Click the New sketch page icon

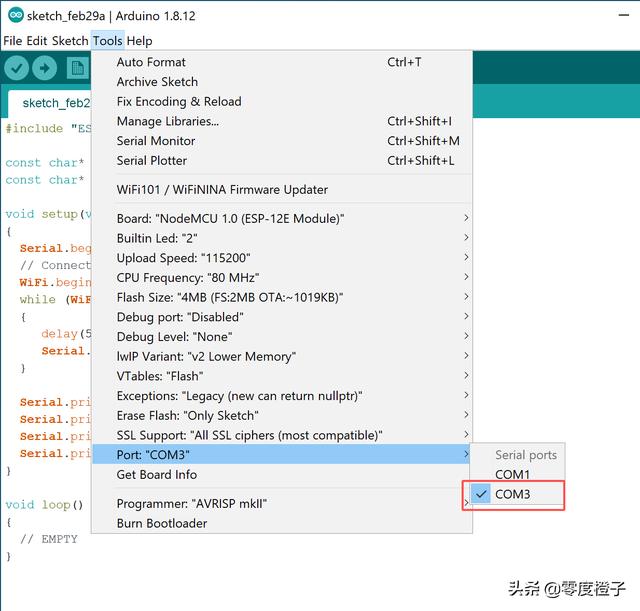click(x=78, y=68)
